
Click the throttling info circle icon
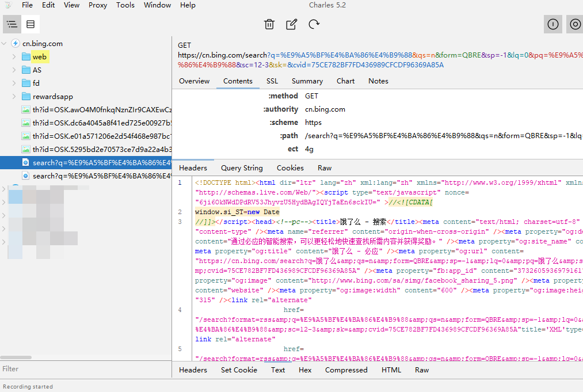tap(553, 24)
